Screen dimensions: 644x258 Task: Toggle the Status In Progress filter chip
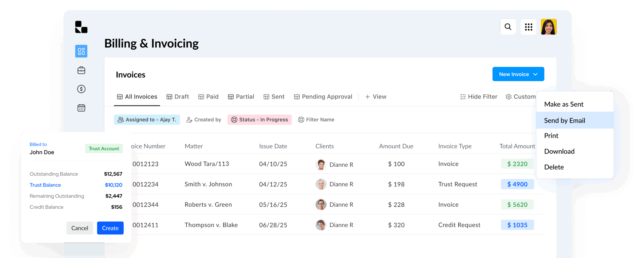click(x=259, y=120)
